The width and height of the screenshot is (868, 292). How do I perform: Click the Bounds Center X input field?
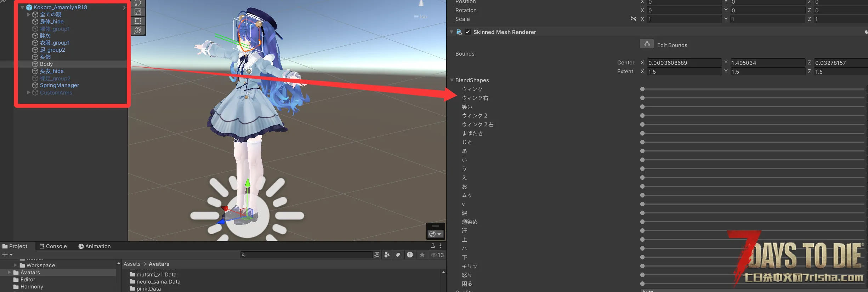point(684,63)
